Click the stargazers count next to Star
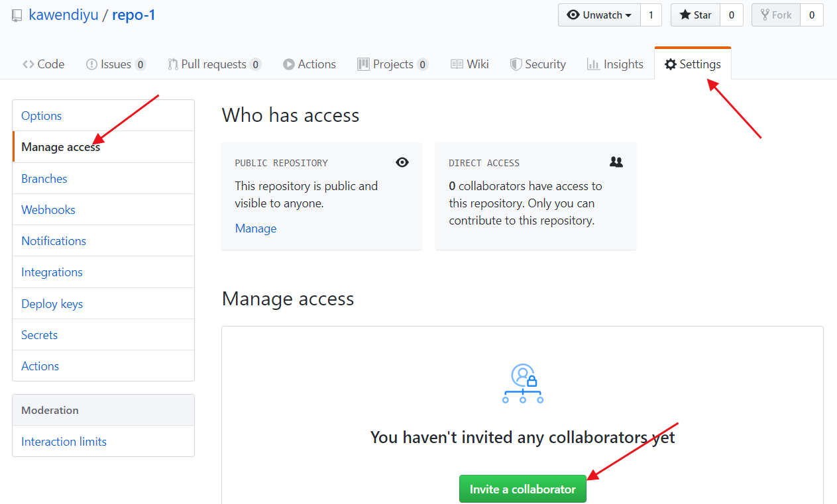This screenshot has height=504, width=837. (731, 15)
